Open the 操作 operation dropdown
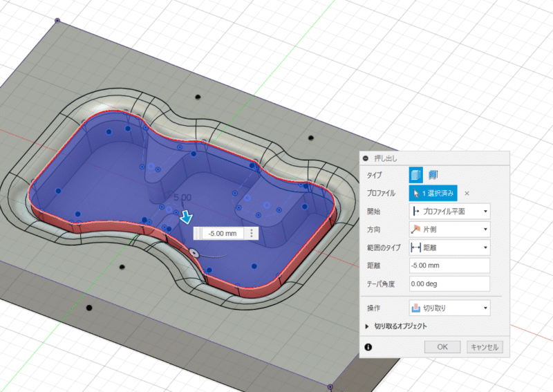 tap(449, 307)
